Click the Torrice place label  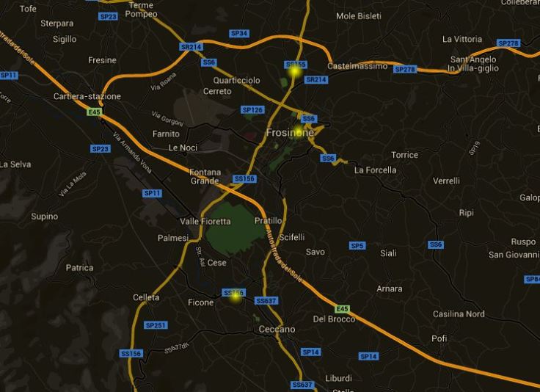[x=405, y=155]
